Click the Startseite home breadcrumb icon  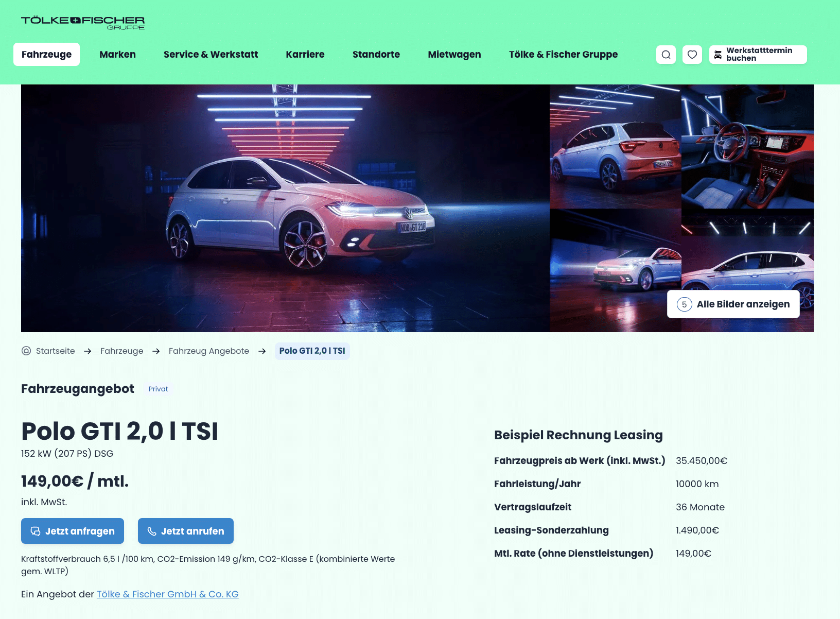(26, 351)
